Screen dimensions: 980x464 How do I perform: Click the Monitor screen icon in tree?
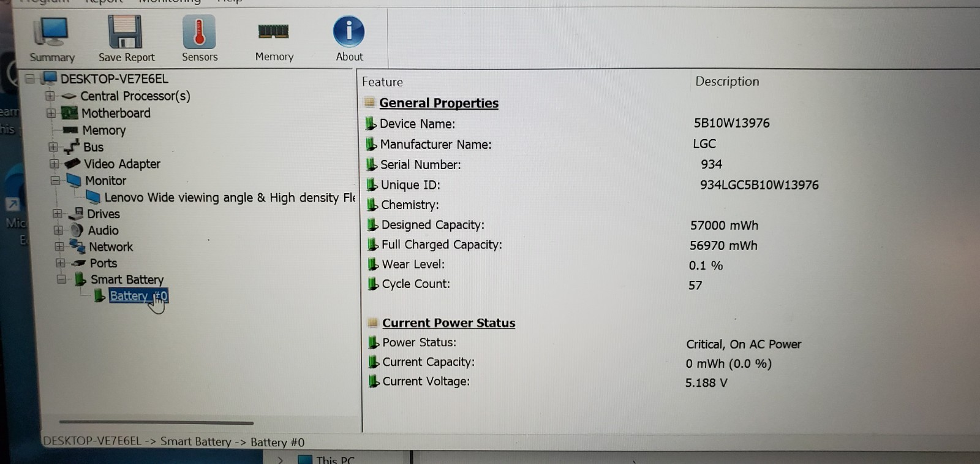click(x=74, y=180)
